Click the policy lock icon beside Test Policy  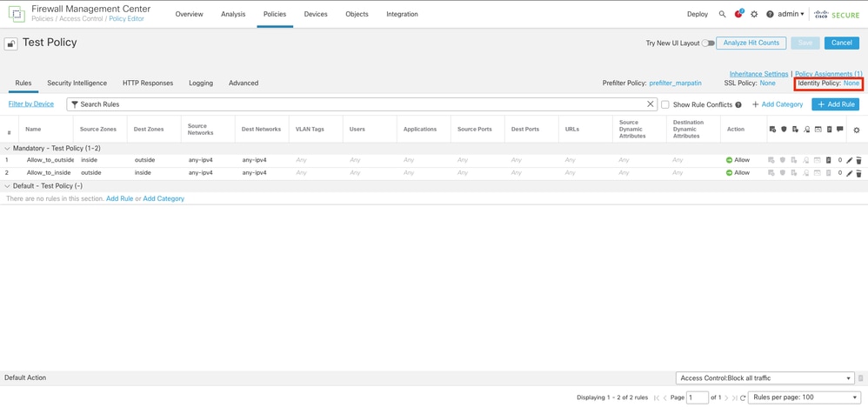[x=11, y=43]
